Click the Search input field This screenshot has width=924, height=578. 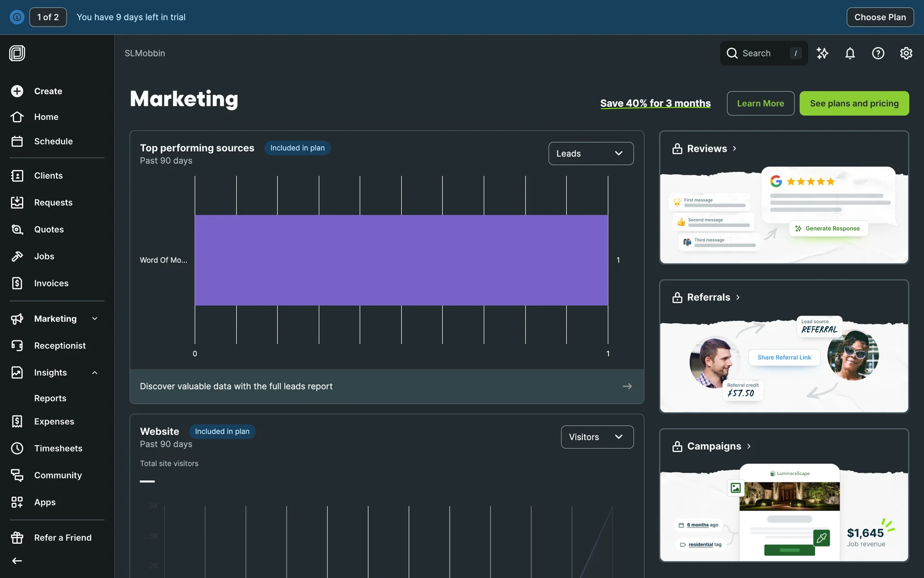point(763,53)
